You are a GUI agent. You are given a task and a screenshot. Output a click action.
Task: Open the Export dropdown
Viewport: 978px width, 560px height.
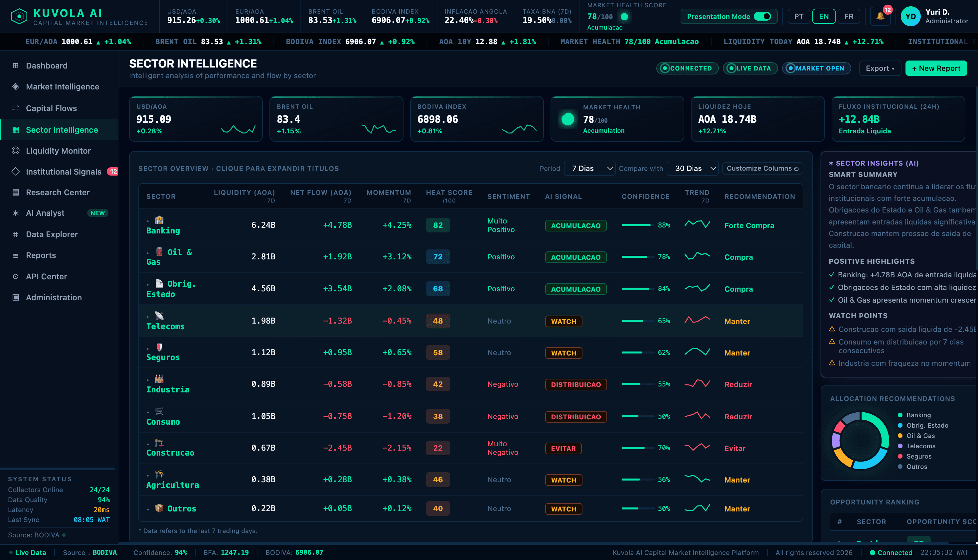[x=880, y=69]
